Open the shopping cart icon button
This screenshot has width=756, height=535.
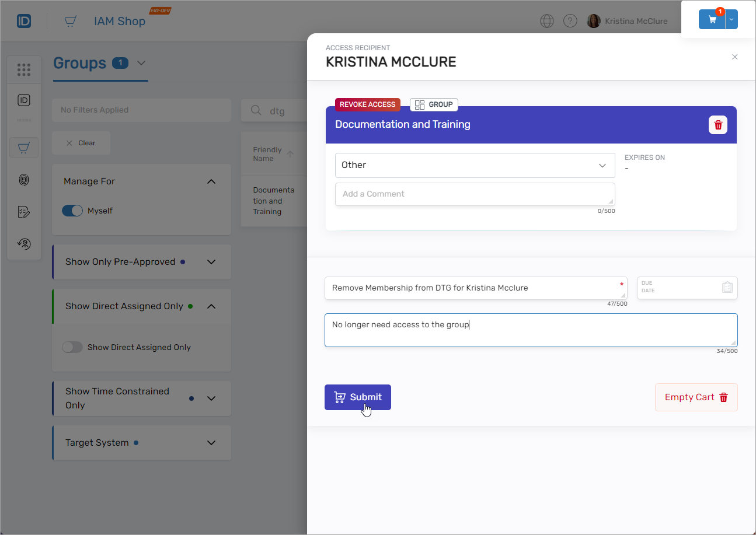click(x=712, y=19)
